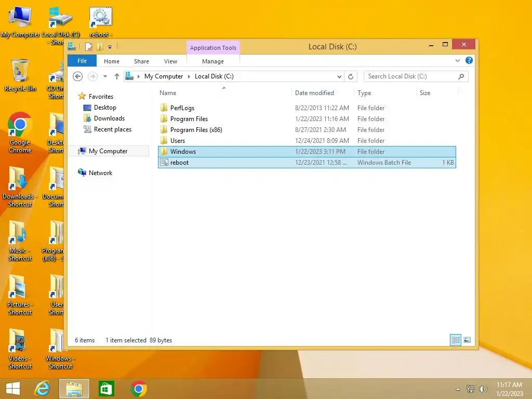
Task: Select the Users folder icon
Action: (x=164, y=140)
